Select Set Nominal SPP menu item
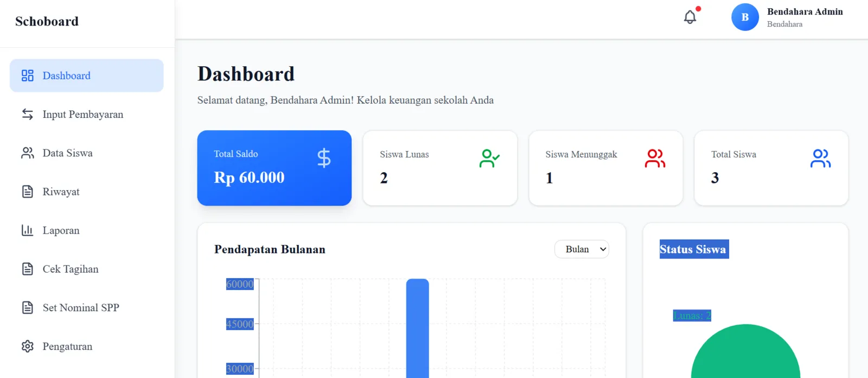The height and width of the screenshot is (378, 868). click(87, 307)
